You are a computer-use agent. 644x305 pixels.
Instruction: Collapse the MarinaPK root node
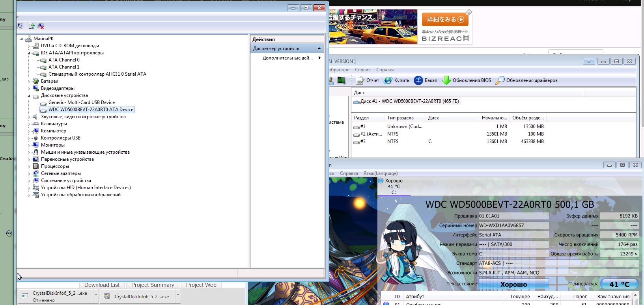[x=21, y=39]
